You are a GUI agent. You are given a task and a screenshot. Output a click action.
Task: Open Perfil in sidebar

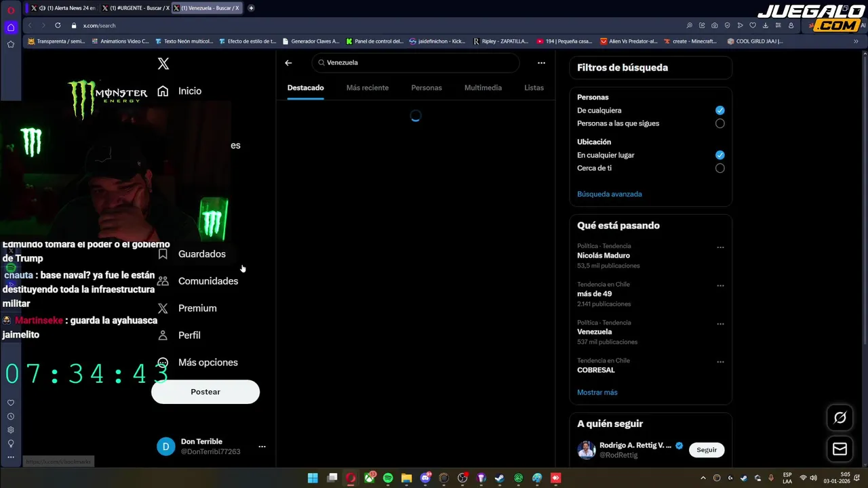pyautogui.click(x=179, y=335)
